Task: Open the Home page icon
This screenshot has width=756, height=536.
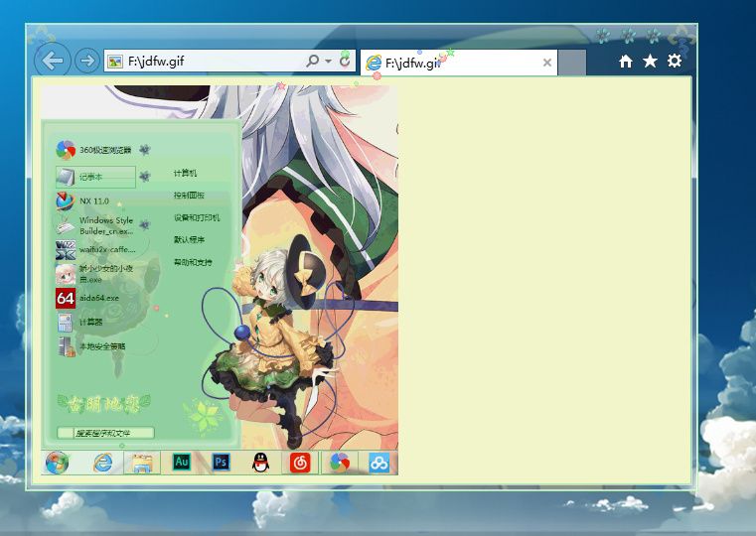Action: pyautogui.click(x=625, y=62)
